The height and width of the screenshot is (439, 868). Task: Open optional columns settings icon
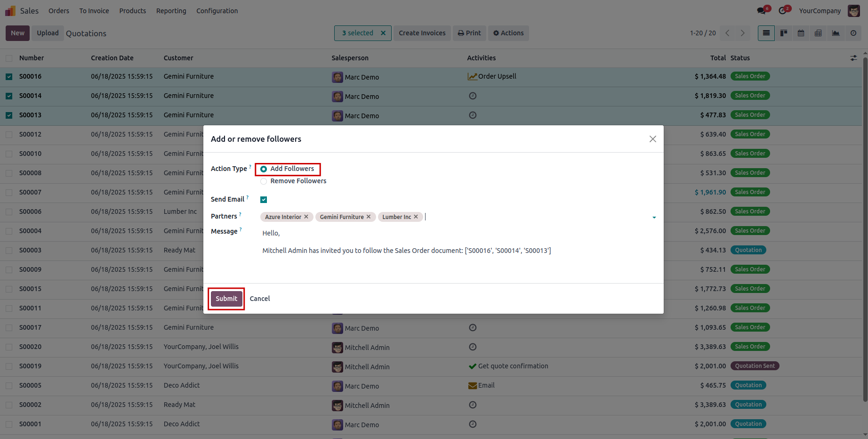coord(853,58)
